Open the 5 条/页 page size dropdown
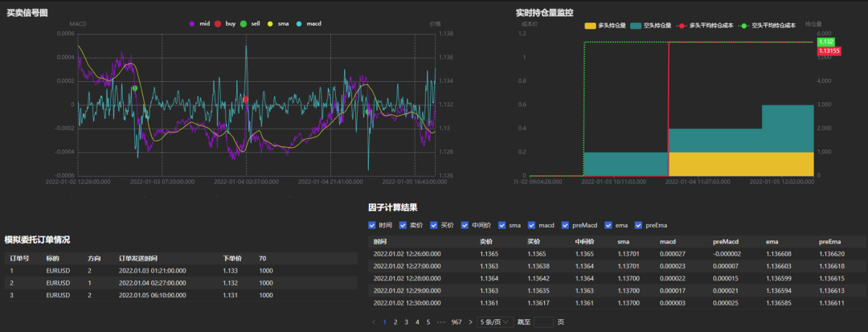868x332 pixels. [x=495, y=322]
